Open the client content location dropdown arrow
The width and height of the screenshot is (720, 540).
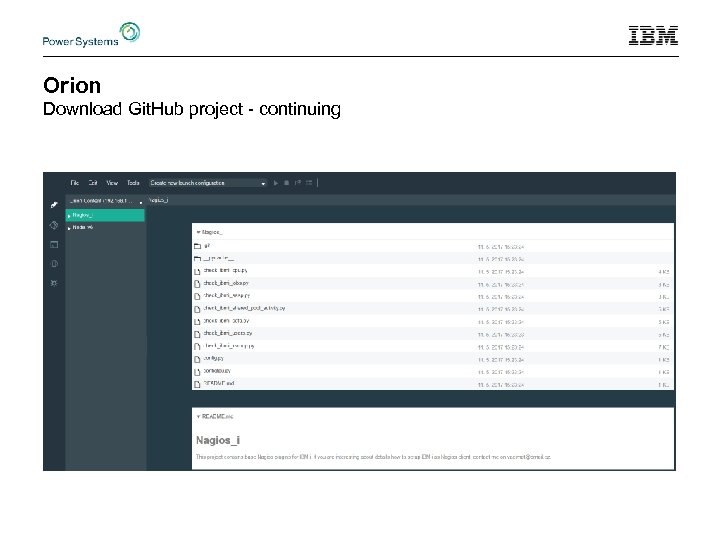pyautogui.click(x=141, y=202)
